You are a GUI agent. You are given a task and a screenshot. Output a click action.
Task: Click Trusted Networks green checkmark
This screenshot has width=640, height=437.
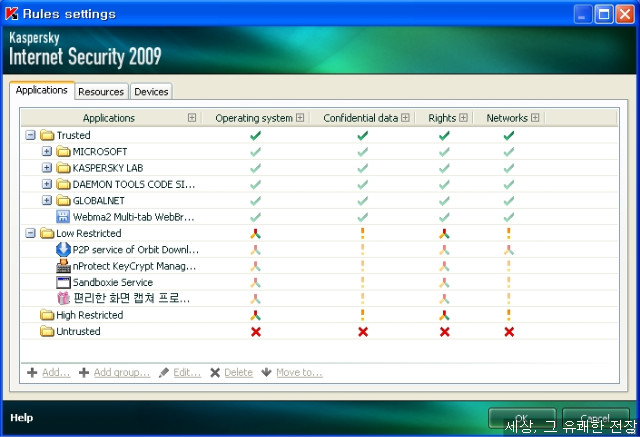[509, 135]
